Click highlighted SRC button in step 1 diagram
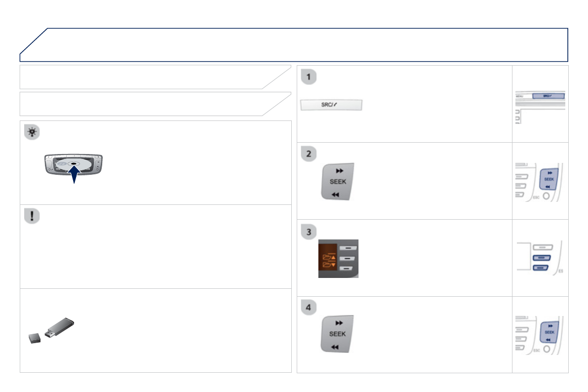 tap(549, 96)
